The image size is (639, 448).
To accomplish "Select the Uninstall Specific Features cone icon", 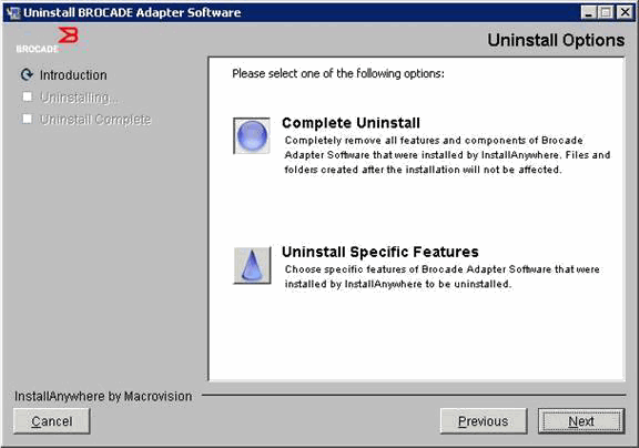I will click(252, 265).
